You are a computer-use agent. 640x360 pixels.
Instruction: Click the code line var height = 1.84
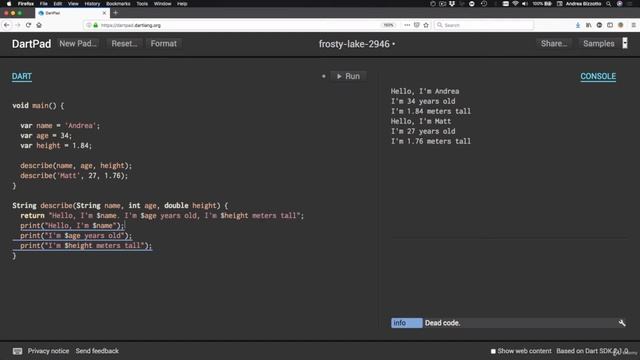pos(56,146)
